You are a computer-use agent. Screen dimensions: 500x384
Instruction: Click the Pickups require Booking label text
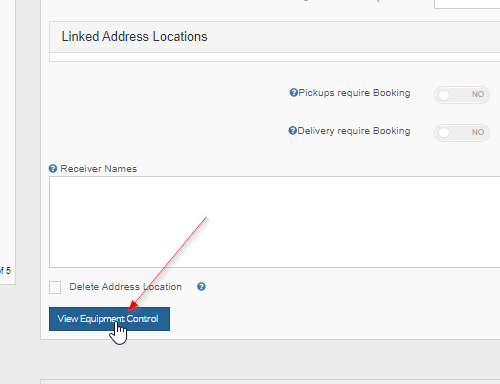click(x=354, y=93)
